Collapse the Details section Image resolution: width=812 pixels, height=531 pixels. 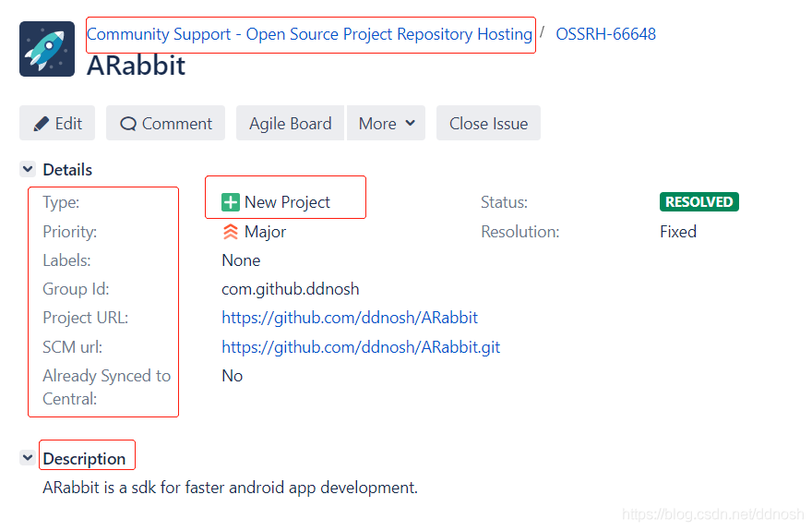point(28,169)
